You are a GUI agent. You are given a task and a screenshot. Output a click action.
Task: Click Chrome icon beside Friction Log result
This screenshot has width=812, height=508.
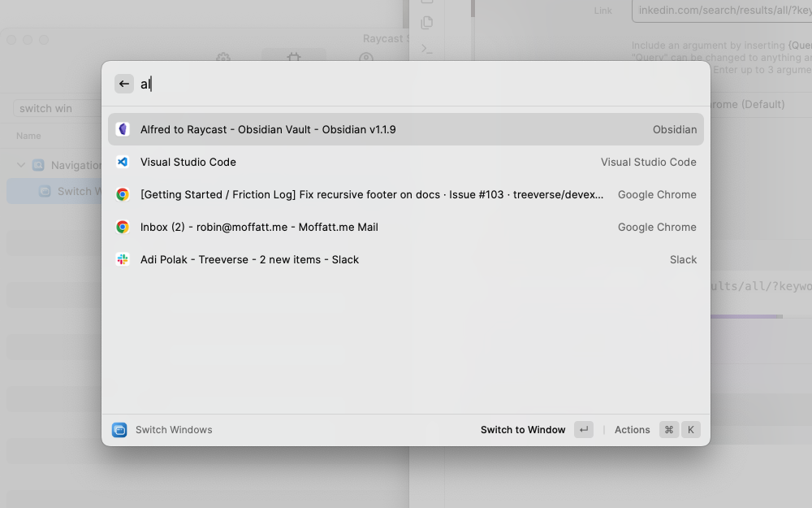pos(123,194)
